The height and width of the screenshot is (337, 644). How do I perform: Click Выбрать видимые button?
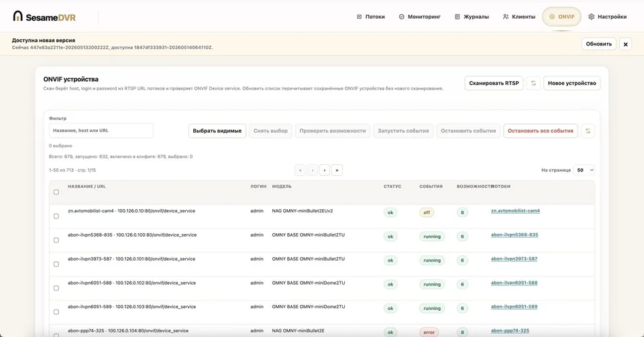[x=217, y=131]
